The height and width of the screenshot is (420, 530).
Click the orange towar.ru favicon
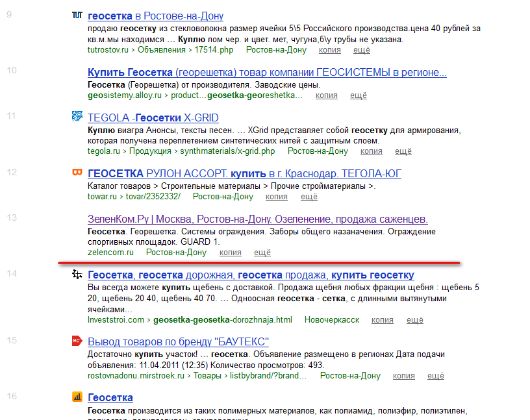click(x=77, y=172)
